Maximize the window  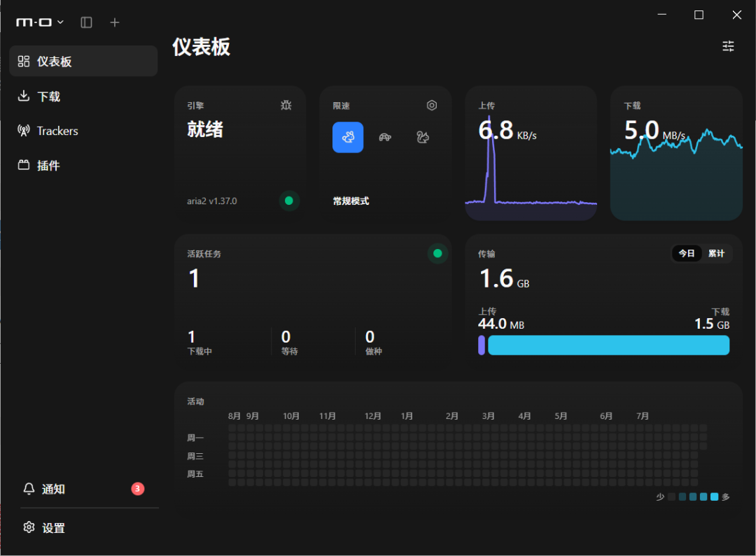(x=699, y=15)
